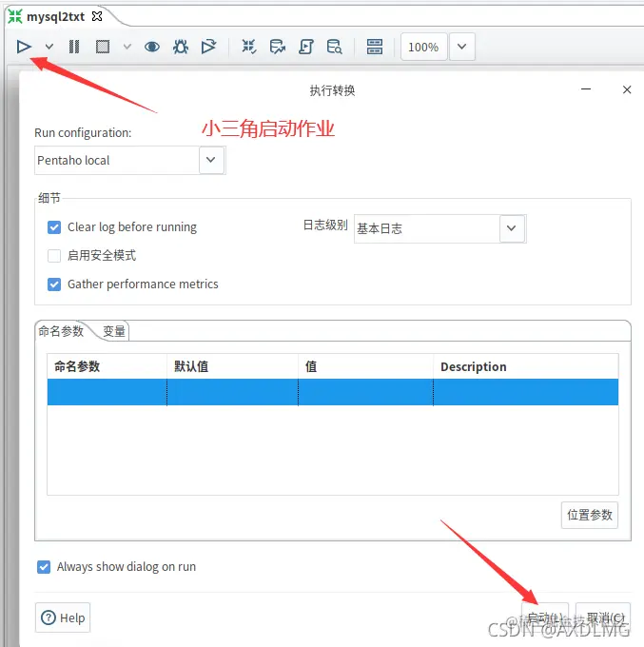This screenshot has height=647, width=644.
Task: Click the 位置参数 button
Action: 590,515
